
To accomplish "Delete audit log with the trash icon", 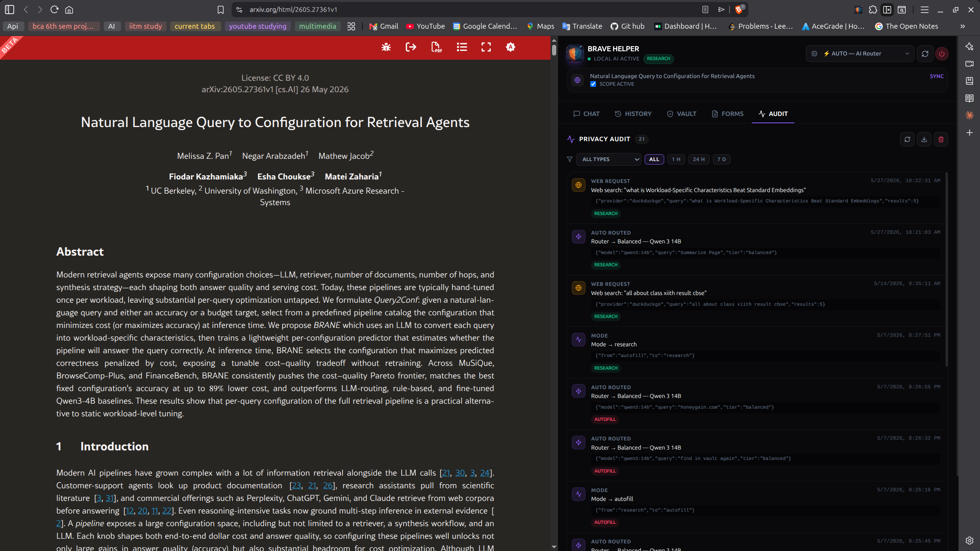I will pyautogui.click(x=941, y=139).
